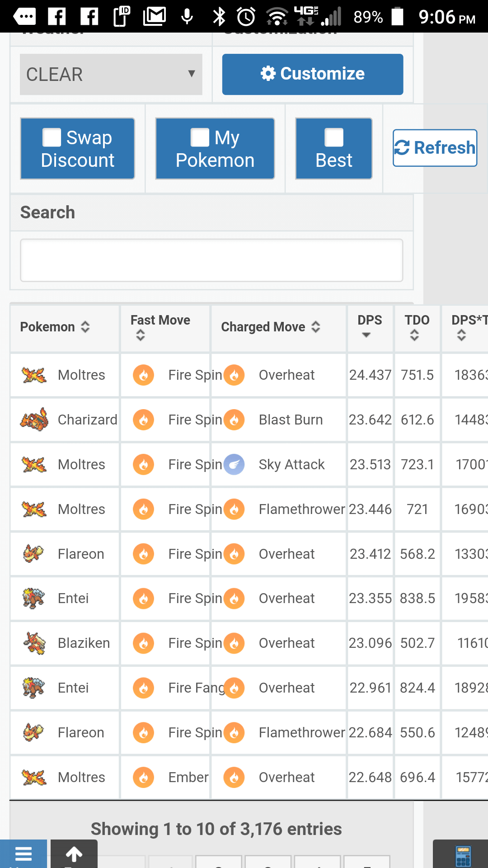Click Moltres sprite in Sky Attack row

(x=34, y=464)
